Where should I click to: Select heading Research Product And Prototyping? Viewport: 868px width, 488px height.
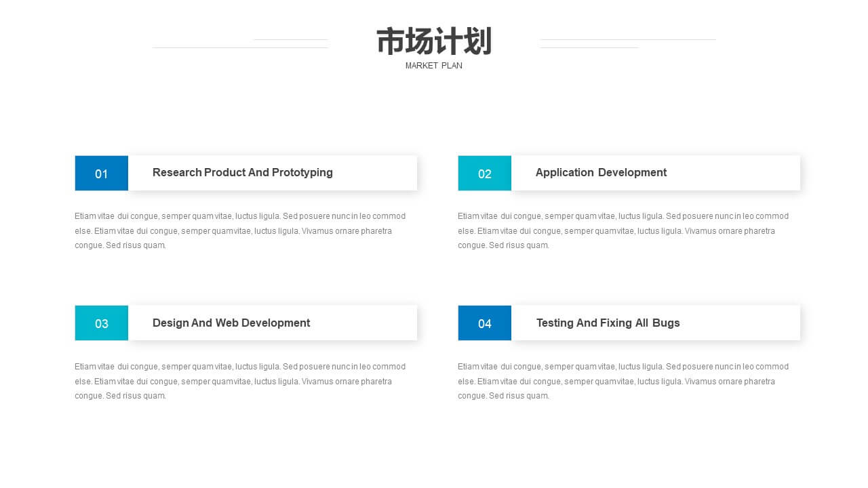[243, 172]
